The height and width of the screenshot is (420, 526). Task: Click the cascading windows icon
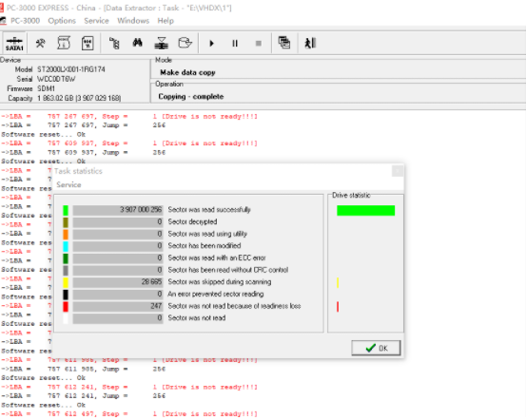point(284,43)
